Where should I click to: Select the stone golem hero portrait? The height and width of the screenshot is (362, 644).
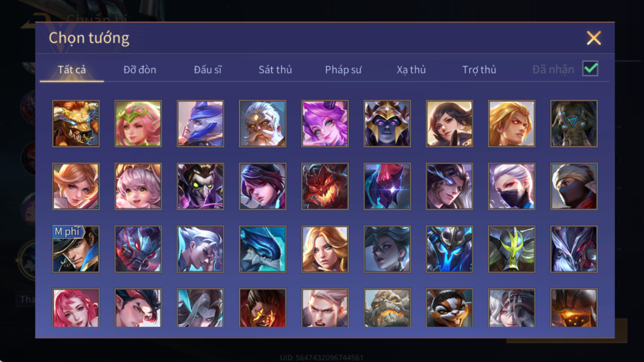(x=387, y=308)
